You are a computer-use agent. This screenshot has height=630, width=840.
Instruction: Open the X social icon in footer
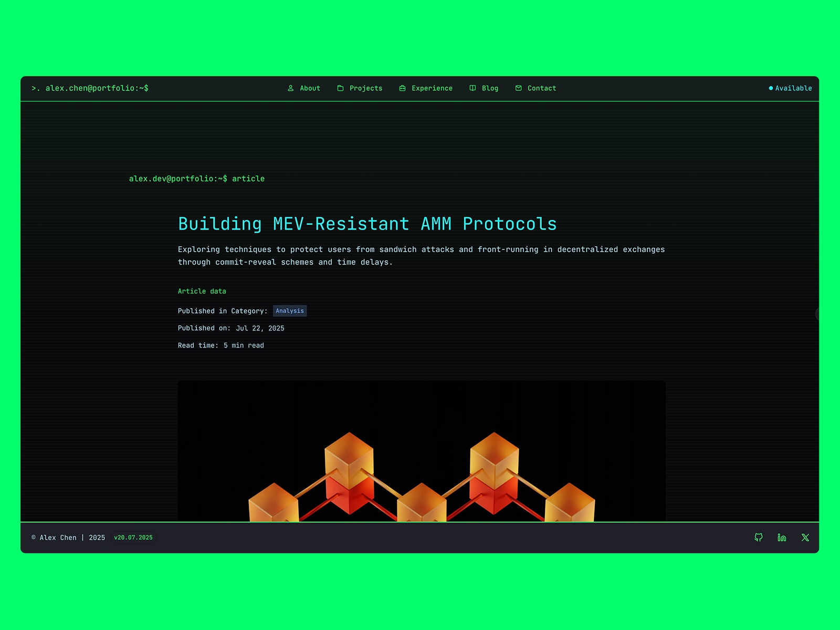click(805, 537)
